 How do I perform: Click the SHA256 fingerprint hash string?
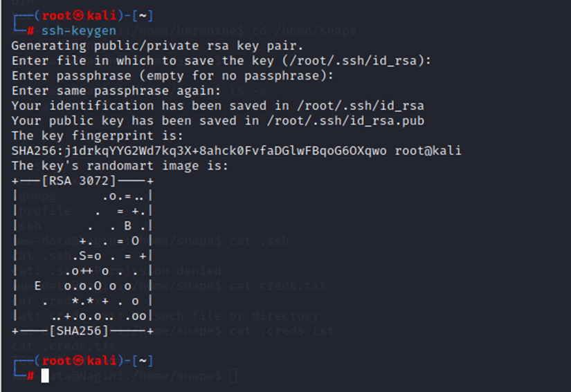tap(199, 151)
